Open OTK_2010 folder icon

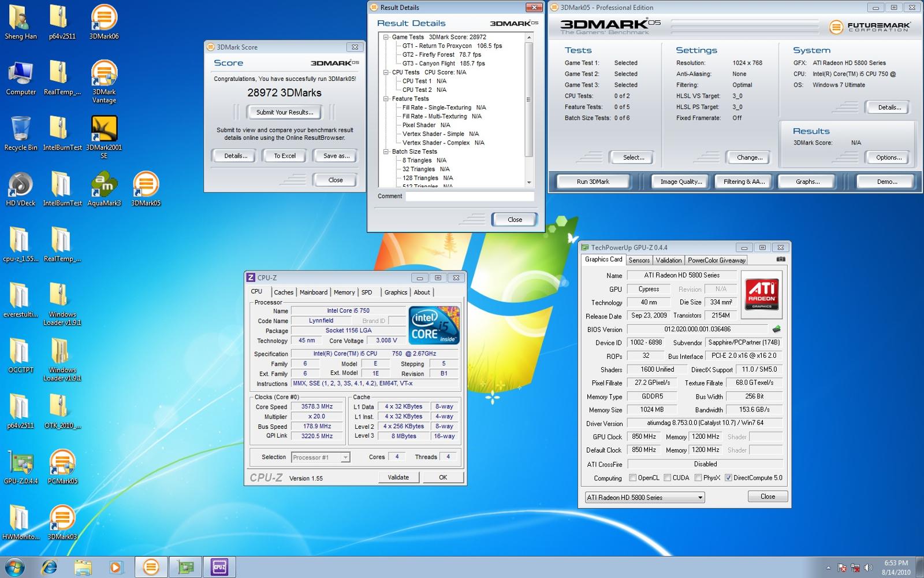(62, 410)
